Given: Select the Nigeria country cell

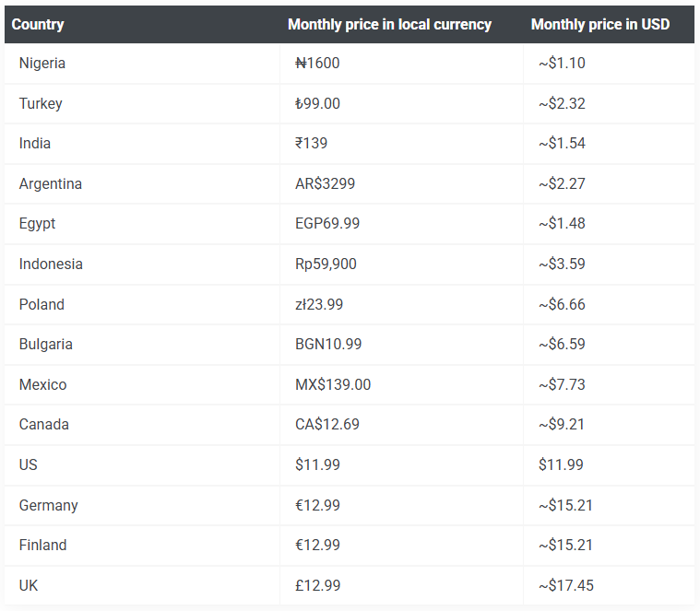Looking at the screenshot, I should (x=42, y=64).
